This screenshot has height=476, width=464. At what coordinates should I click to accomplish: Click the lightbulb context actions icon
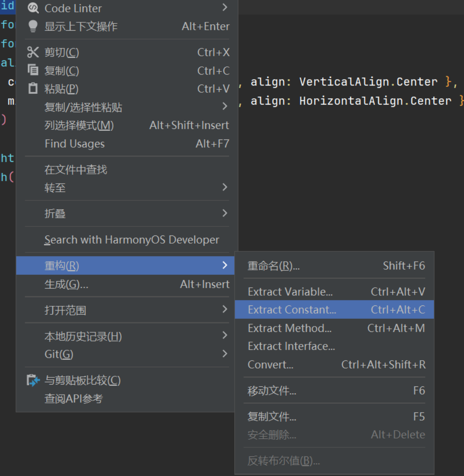[33, 27]
